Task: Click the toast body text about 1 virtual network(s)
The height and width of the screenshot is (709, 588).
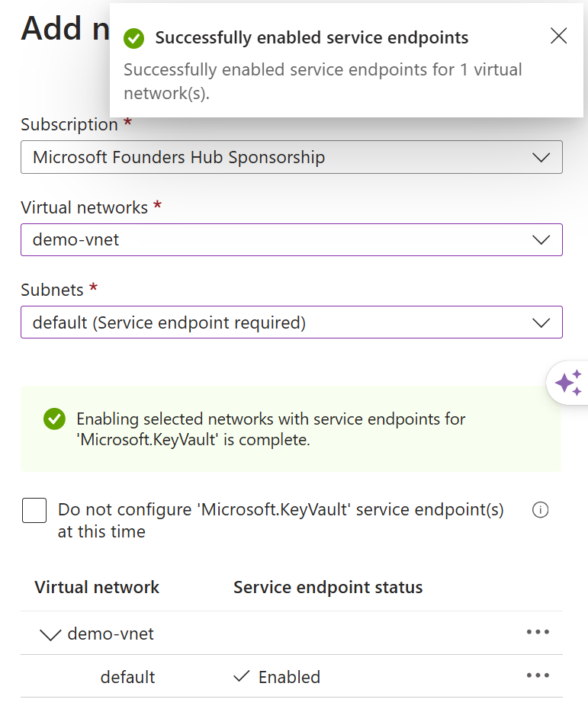Action: coord(323,82)
